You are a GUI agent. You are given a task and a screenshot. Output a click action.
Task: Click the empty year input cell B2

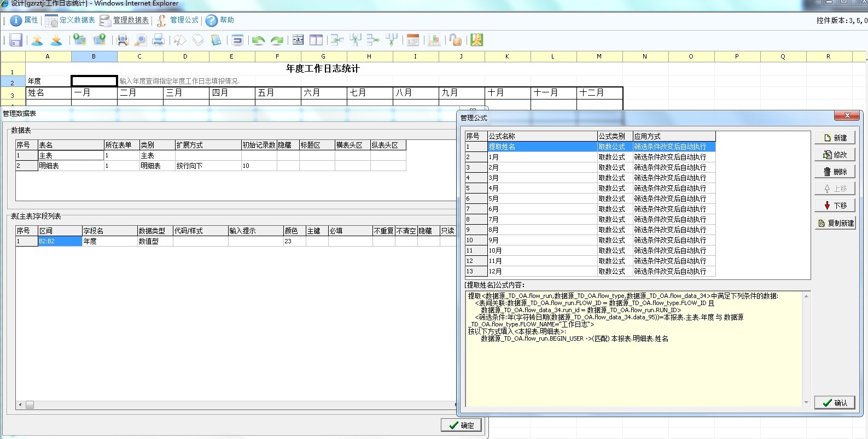(x=94, y=81)
